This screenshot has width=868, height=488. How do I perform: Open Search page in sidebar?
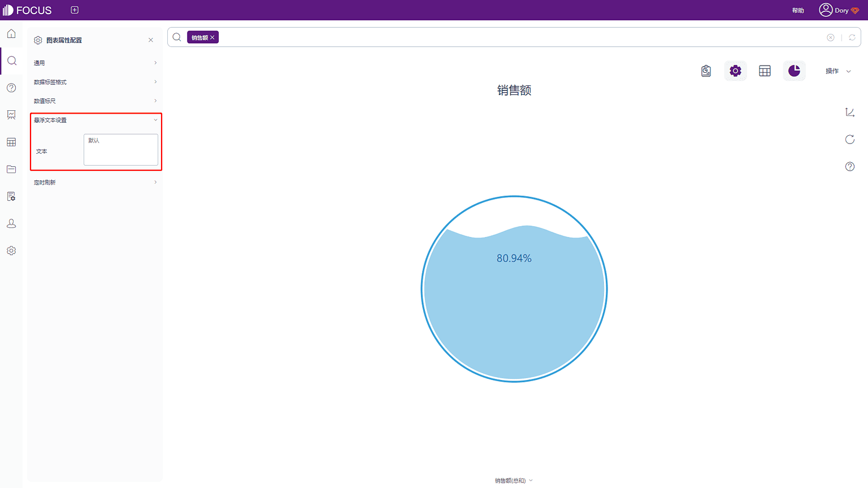11,61
